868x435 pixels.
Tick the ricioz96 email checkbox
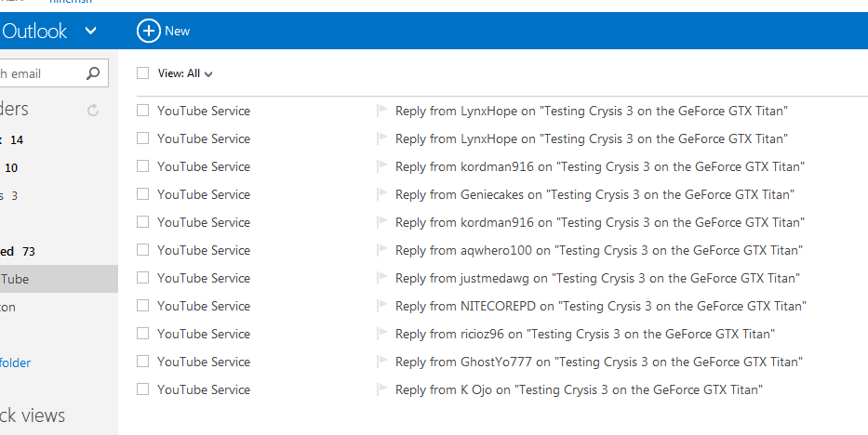(x=143, y=334)
